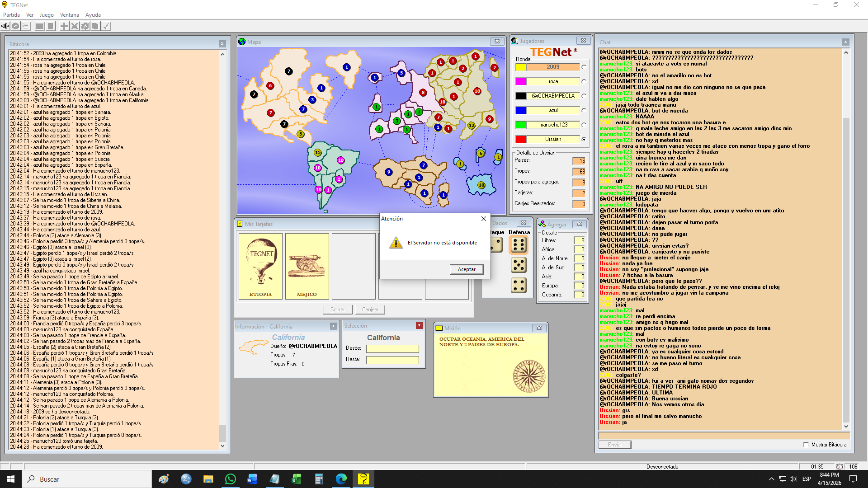Click the red Urssian color swatch
This screenshot has width=868, height=488.
pyautogui.click(x=521, y=140)
